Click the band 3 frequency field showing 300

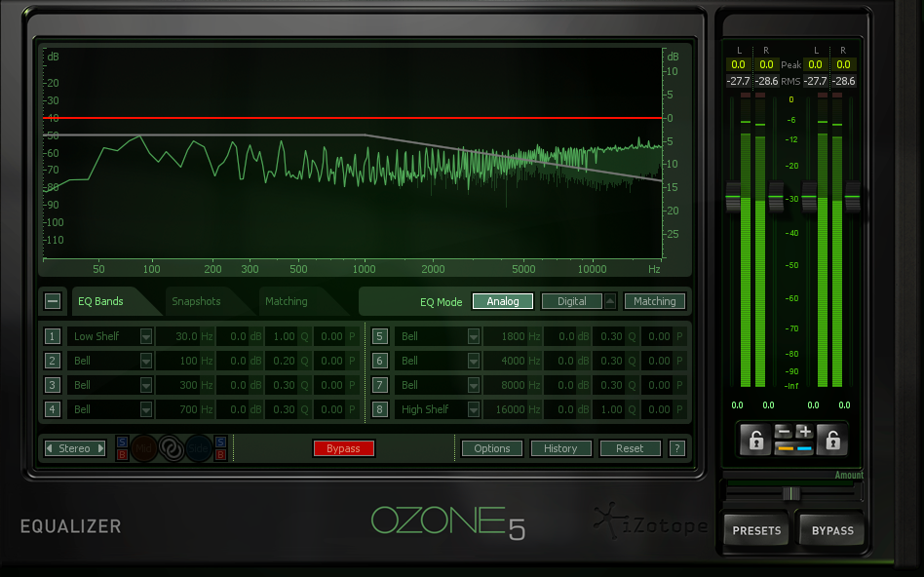[x=185, y=385]
